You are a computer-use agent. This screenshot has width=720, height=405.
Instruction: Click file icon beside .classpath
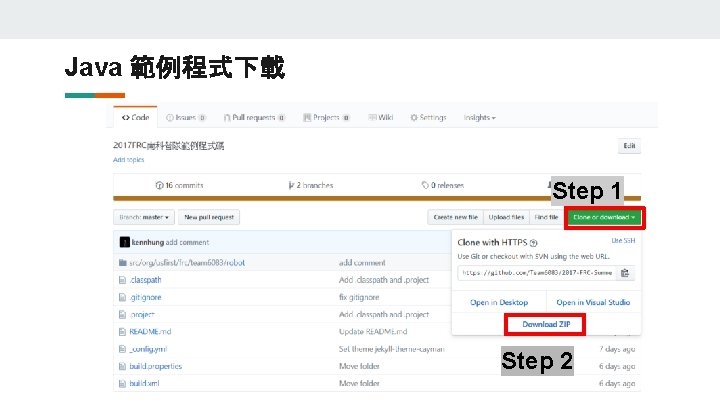click(x=122, y=280)
